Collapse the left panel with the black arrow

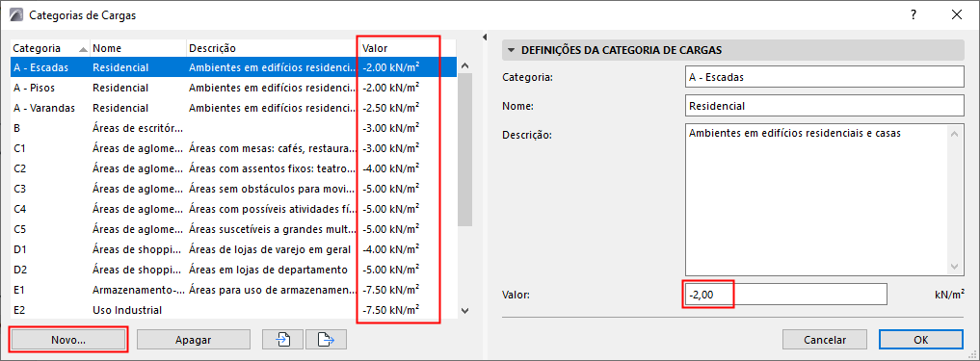click(484, 39)
